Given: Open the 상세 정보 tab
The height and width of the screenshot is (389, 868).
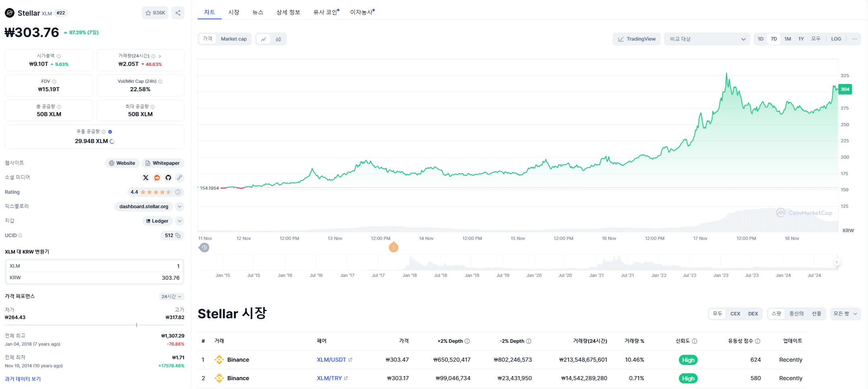Looking at the screenshot, I should click(x=288, y=12).
